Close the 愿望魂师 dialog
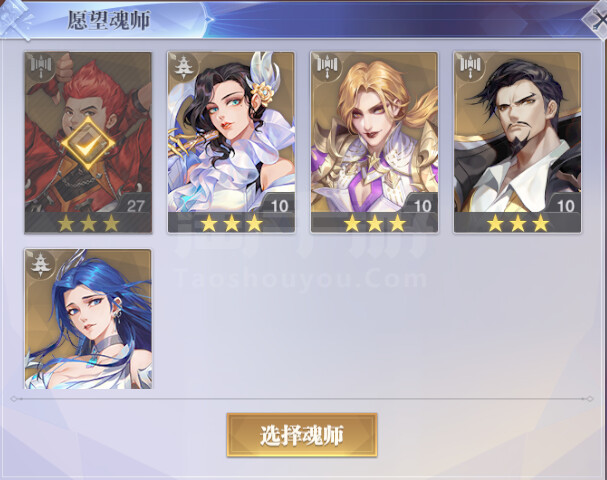The width and height of the screenshot is (607, 480). click(x=596, y=19)
